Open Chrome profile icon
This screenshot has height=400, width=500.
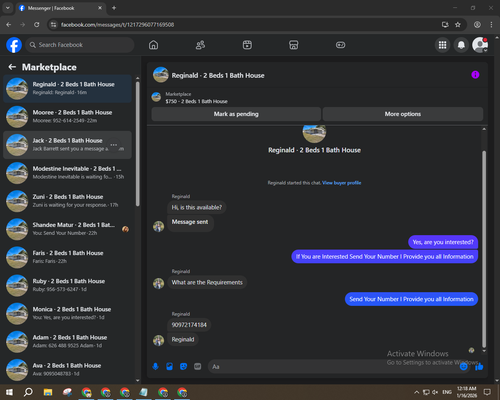point(477,25)
